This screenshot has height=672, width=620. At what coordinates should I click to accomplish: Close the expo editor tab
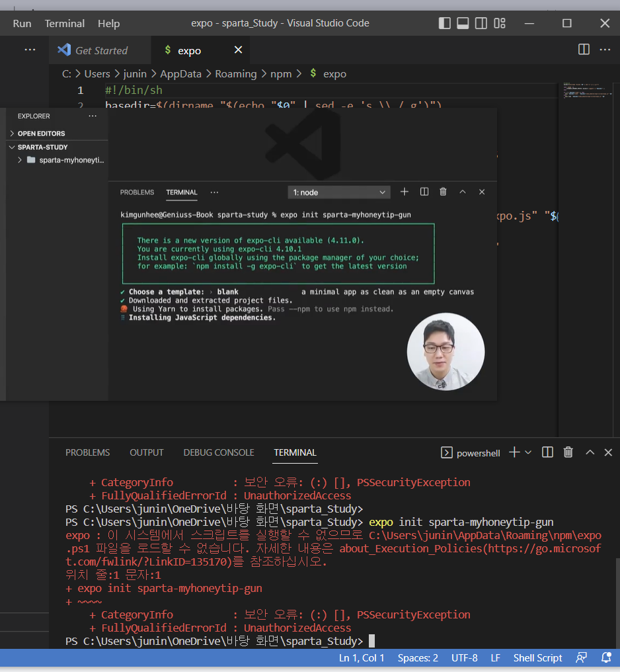pyautogui.click(x=239, y=50)
